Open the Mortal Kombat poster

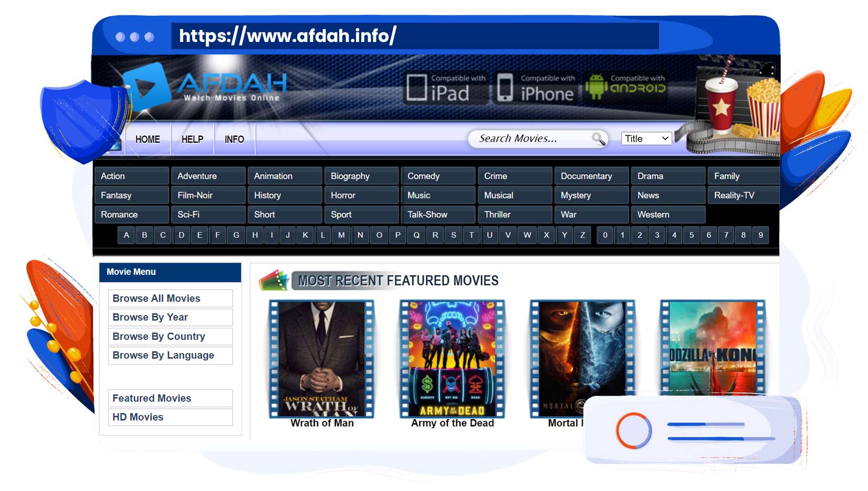582,359
